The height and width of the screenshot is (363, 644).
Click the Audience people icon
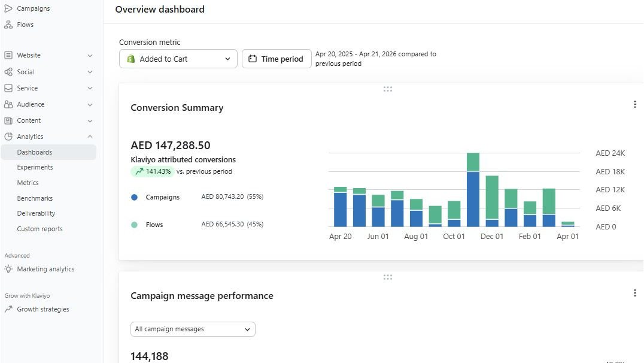pyautogui.click(x=8, y=104)
